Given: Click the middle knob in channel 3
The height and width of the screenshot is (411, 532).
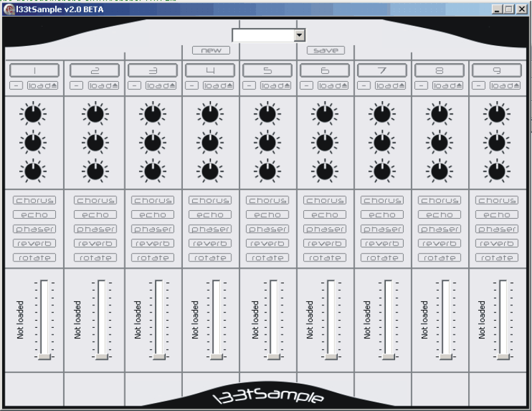Looking at the screenshot, I should (153, 143).
